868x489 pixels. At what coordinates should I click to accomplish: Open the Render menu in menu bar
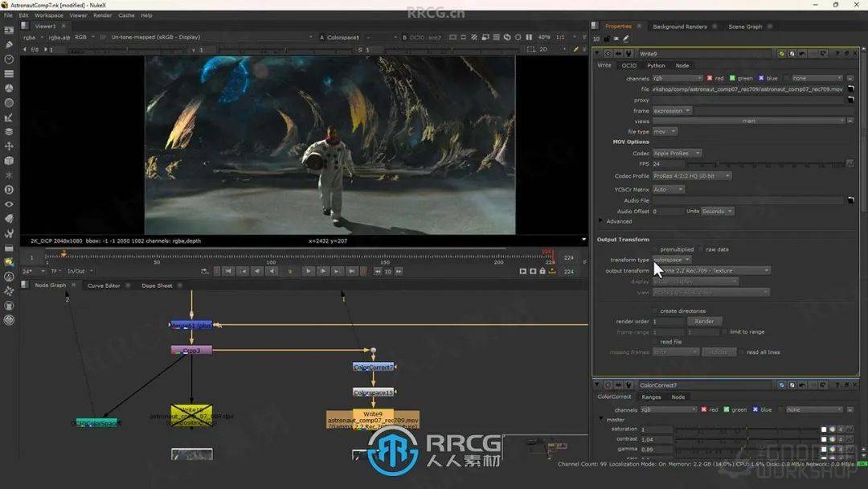tap(102, 15)
